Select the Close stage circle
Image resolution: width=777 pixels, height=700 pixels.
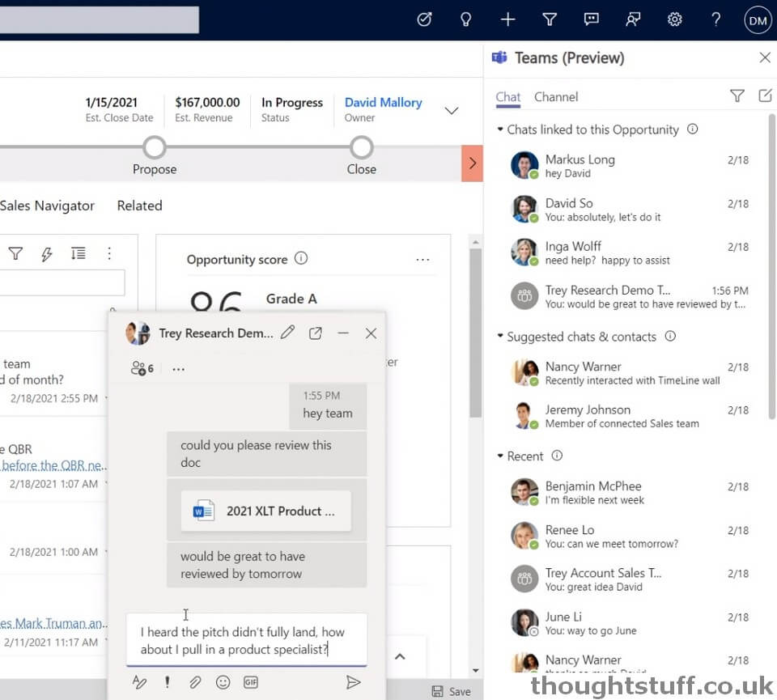click(x=361, y=147)
